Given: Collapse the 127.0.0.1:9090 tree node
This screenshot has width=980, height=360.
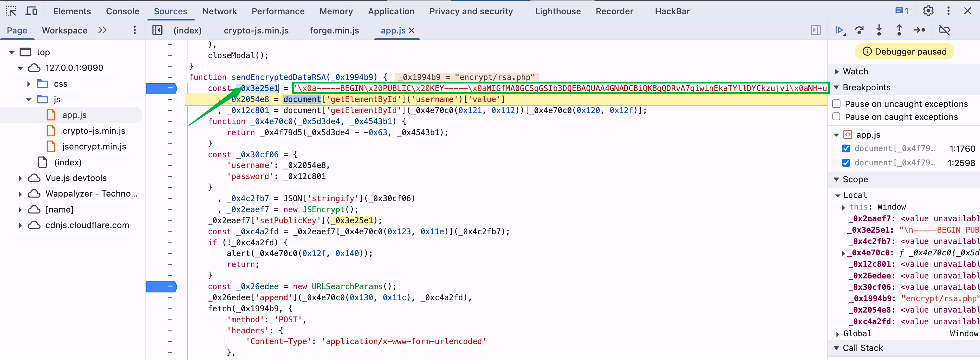Looking at the screenshot, I should tap(20, 68).
